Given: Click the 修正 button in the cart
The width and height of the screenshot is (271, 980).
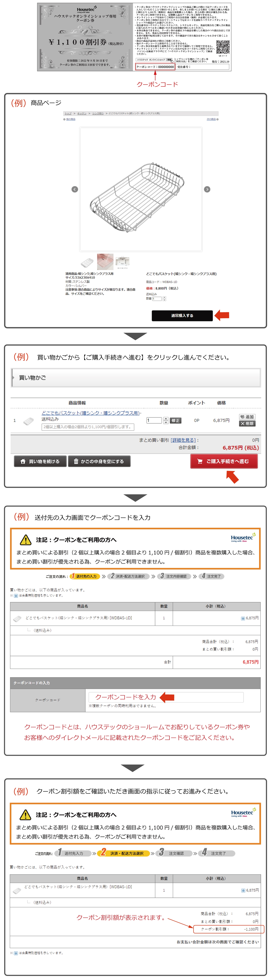Looking at the screenshot, I should [x=175, y=420].
